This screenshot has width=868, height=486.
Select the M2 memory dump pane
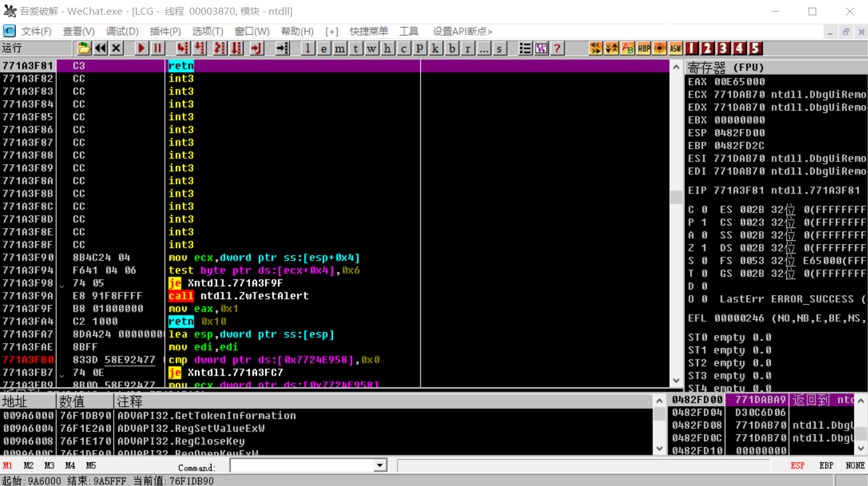coord(29,466)
